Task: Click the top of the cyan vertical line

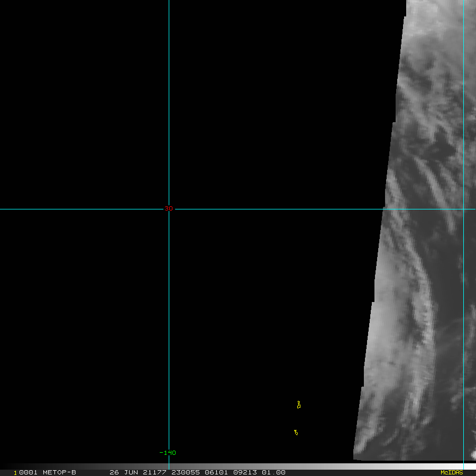Action: (463, 2)
